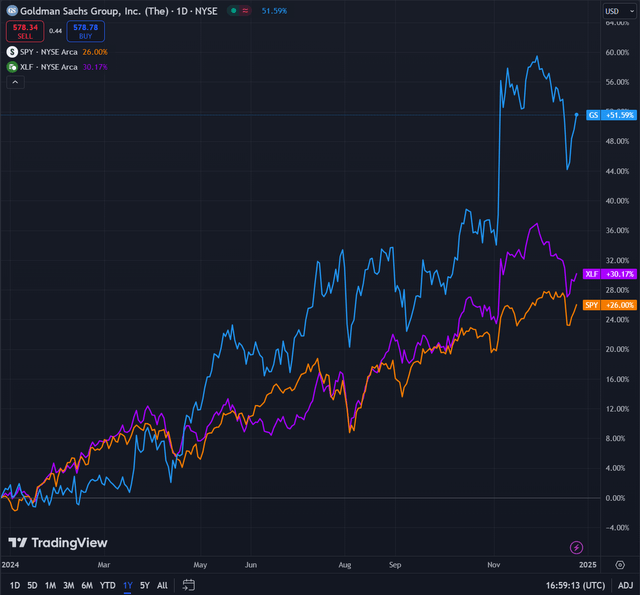This screenshot has height=595, width=640.
Task: Click the XLF symbol logo icon
Action: tap(12, 67)
